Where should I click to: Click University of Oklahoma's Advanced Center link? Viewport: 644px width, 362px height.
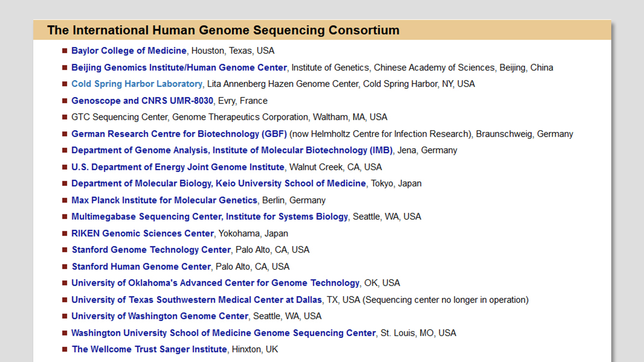click(215, 283)
